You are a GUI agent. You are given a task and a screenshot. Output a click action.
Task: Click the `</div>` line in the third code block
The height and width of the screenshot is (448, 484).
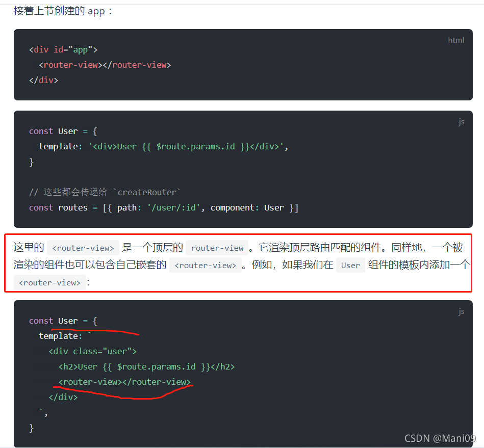tap(63, 397)
